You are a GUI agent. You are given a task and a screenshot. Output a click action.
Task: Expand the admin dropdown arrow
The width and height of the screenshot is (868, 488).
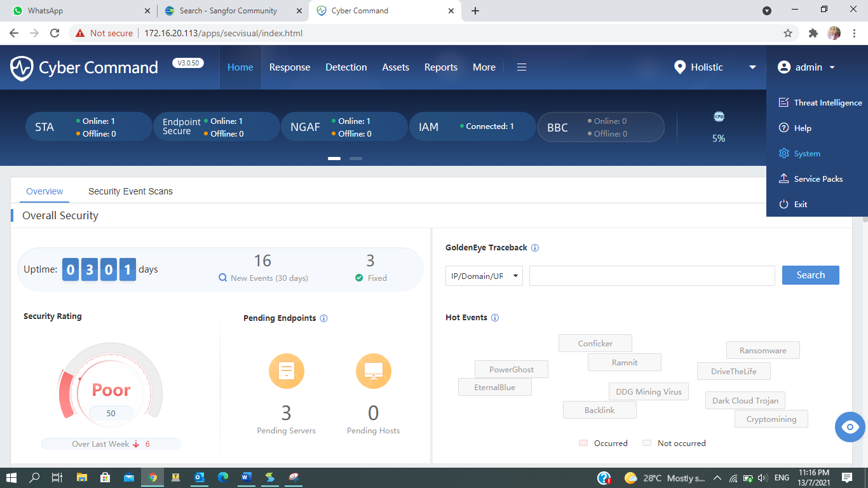pyautogui.click(x=832, y=67)
